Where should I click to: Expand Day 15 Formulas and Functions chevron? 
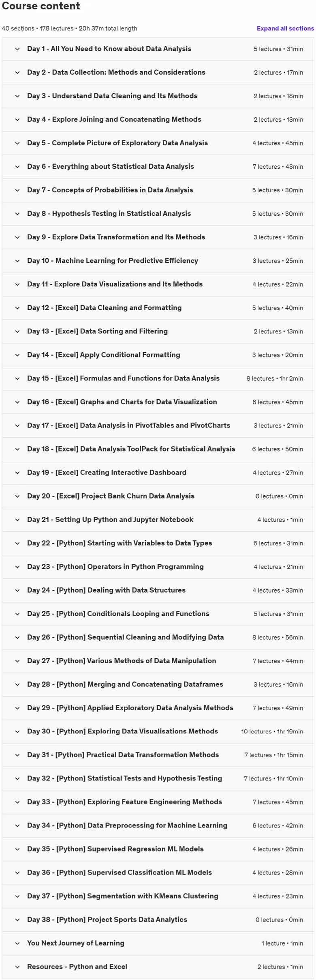click(17, 378)
